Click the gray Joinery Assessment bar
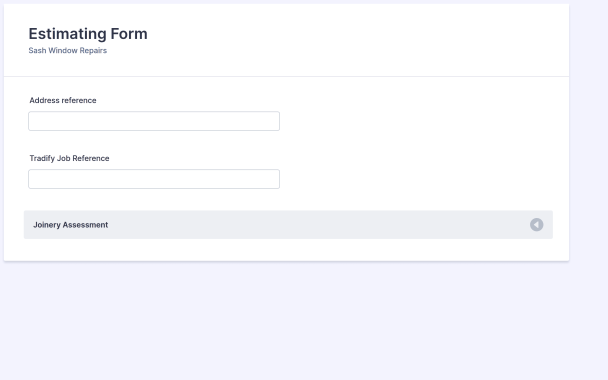The width and height of the screenshot is (608, 380). click(288, 225)
